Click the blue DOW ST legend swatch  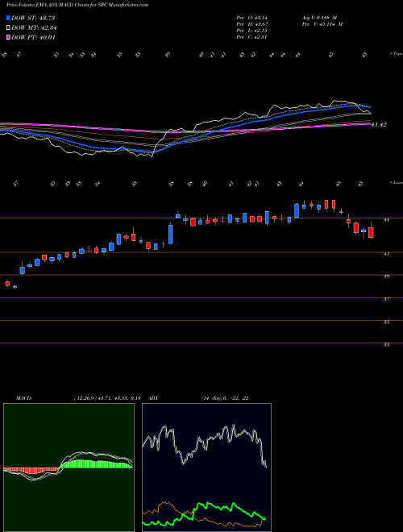(9, 18)
